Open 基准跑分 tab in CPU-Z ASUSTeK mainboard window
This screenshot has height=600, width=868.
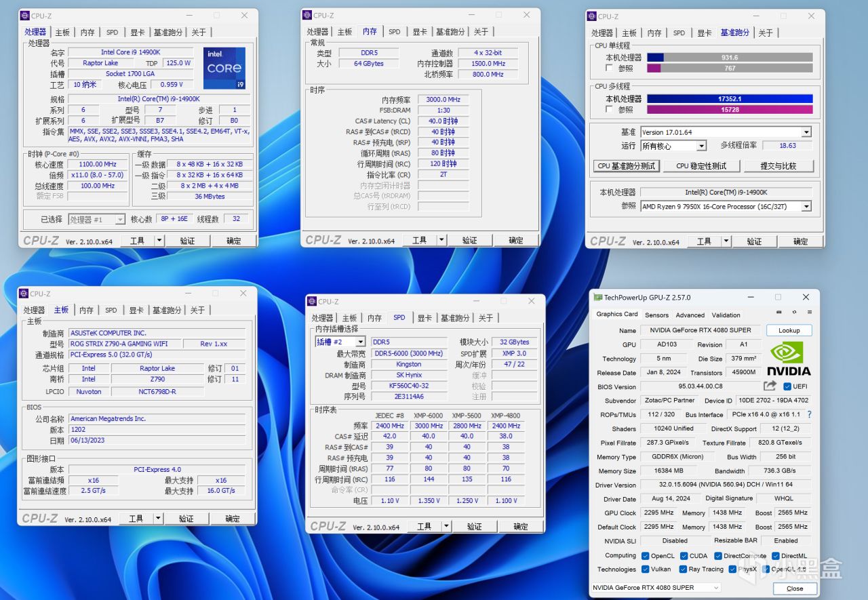167,310
